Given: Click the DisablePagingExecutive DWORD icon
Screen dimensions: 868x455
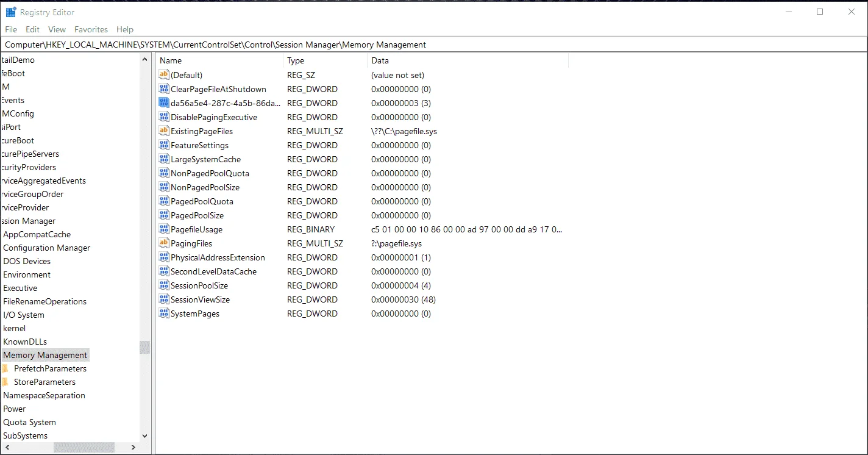Looking at the screenshot, I should (163, 117).
